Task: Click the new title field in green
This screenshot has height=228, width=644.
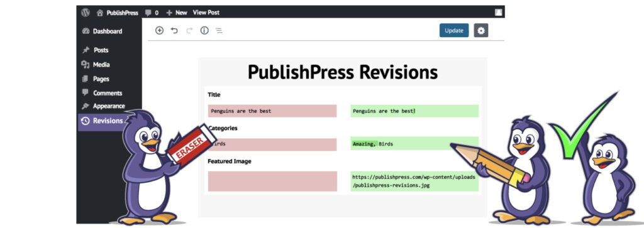Action: (x=414, y=111)
